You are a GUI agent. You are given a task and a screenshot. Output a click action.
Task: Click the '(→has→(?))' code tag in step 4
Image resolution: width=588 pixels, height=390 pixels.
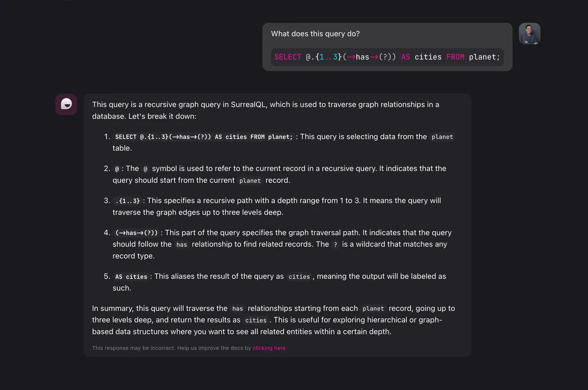[x=136, y=233]
